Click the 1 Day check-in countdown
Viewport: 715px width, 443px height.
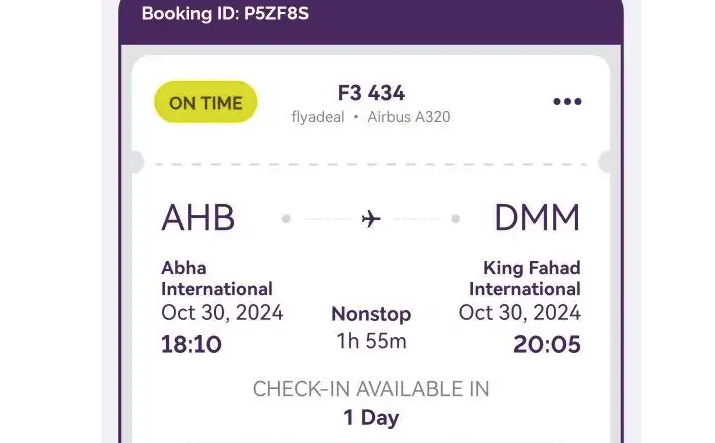coord(371,417)
